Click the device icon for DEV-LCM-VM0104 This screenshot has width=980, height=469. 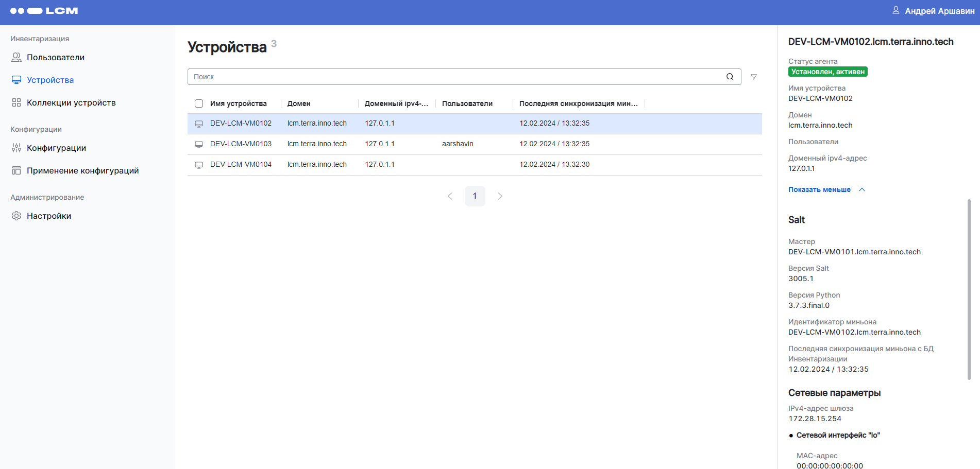coord(198,165)
